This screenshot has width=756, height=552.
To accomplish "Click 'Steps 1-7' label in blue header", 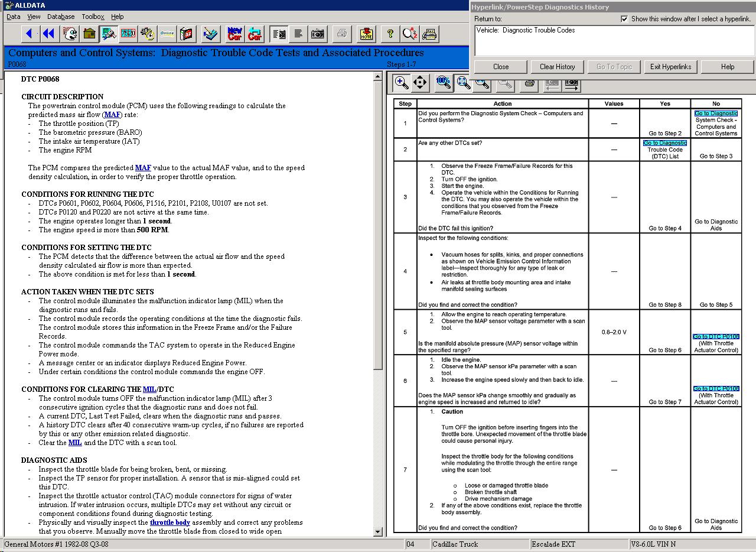I will pyautogui.click(x=402, y=64).
